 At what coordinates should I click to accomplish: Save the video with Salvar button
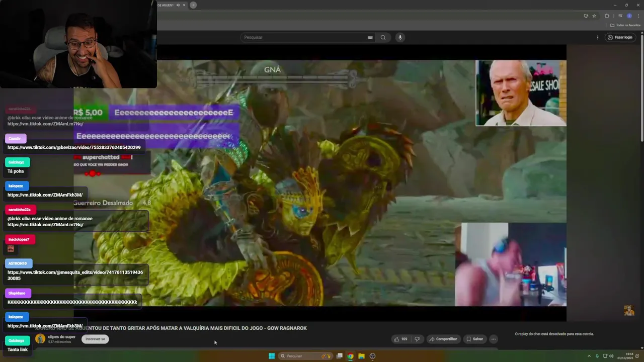click(x=474, y=339)
